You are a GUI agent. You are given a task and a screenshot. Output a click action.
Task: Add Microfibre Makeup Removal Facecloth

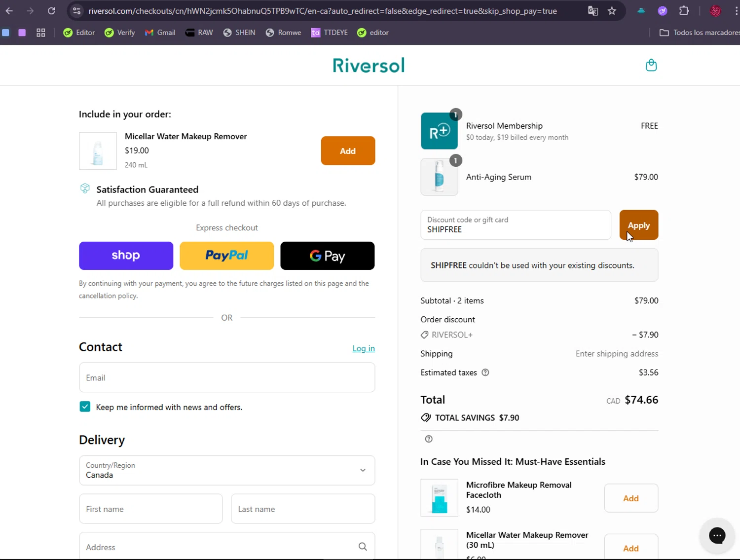[x=631, y=498]
